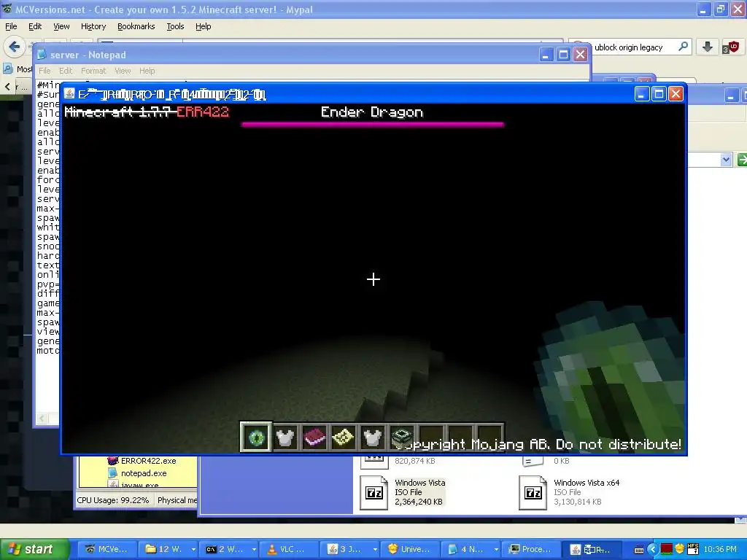Select the second iron chestplate hotbar slot
The width and height of the screenshot is (747, 560).
(372, 437)
